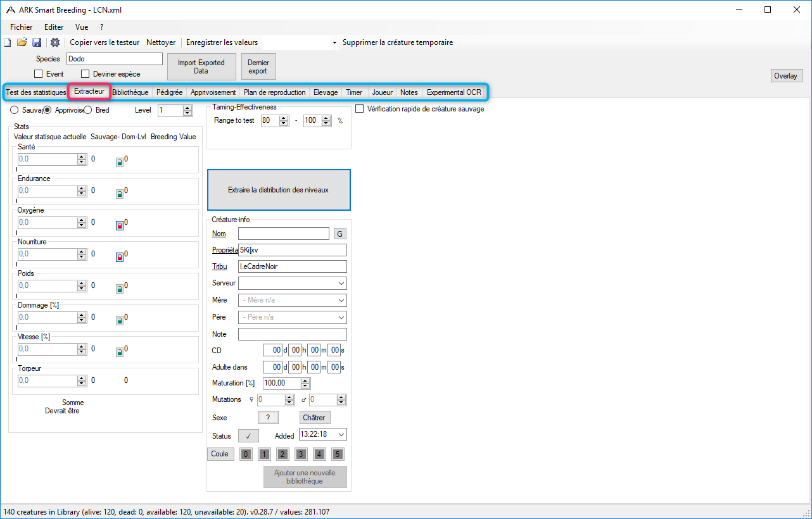Switch to the Pédigrée tab
The image size is (812, 519).
point(169,92)
